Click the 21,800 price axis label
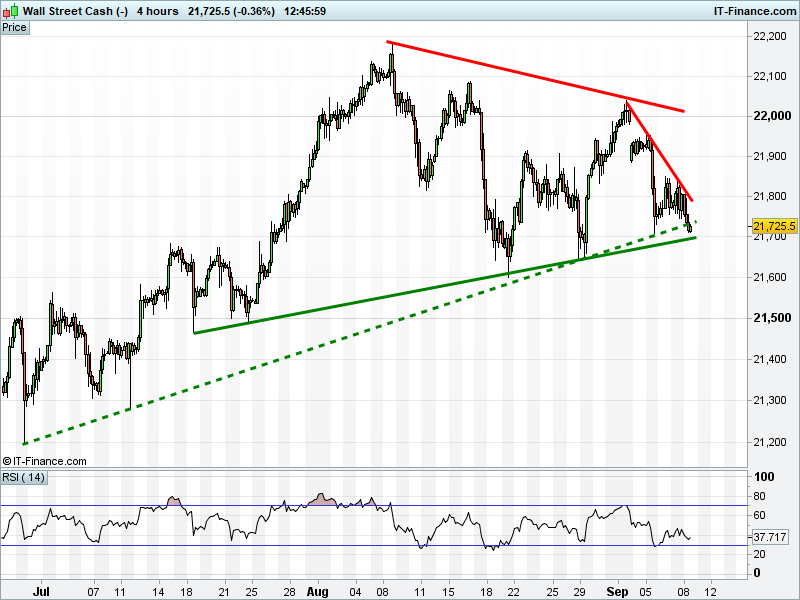 (x=770, y=196)
